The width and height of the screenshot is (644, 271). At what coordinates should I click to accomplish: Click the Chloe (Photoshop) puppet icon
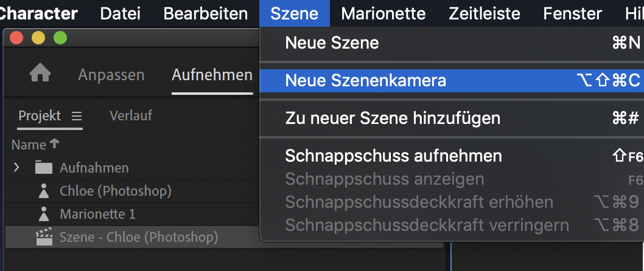coord(43,191)
